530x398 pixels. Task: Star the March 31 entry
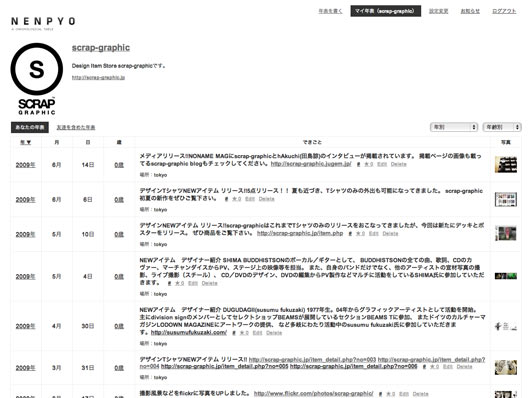coord(434,367)
